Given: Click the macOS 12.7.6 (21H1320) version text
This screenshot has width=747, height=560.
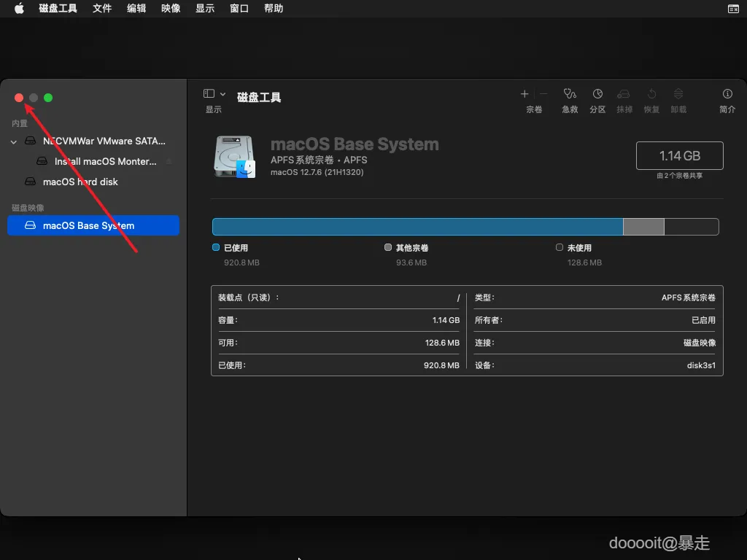Looking at the screenshot, I should [317, 172].
